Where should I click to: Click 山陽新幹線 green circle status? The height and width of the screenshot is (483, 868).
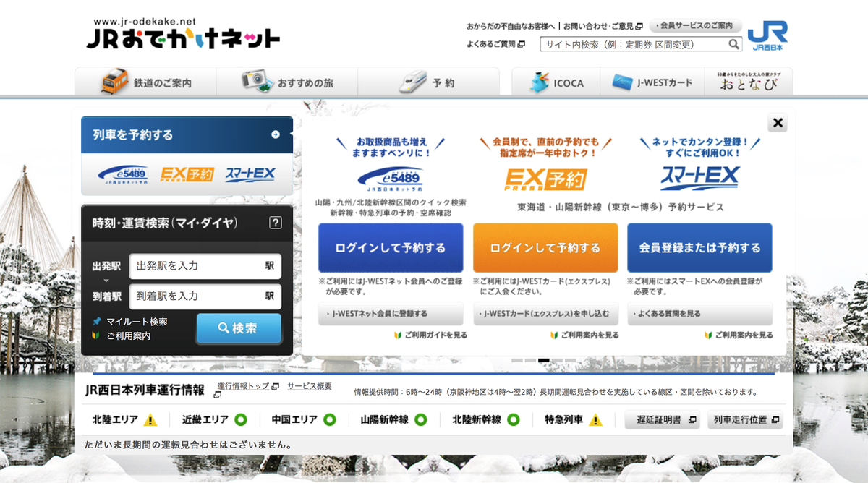tap(420, 419)
